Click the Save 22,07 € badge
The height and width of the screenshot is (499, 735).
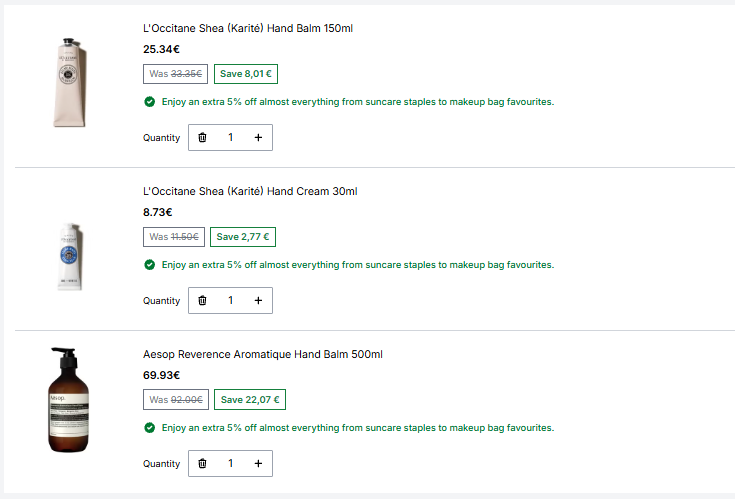click(x=250, y=400)
